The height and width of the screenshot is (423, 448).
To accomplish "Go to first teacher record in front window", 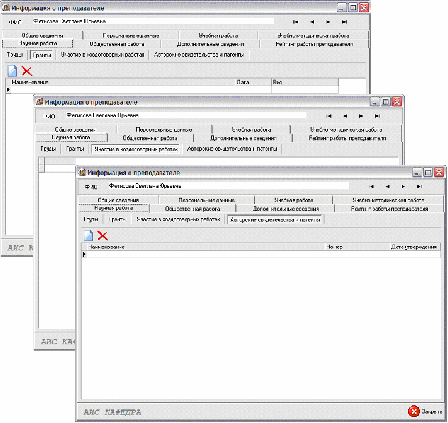I will [372, 187].
